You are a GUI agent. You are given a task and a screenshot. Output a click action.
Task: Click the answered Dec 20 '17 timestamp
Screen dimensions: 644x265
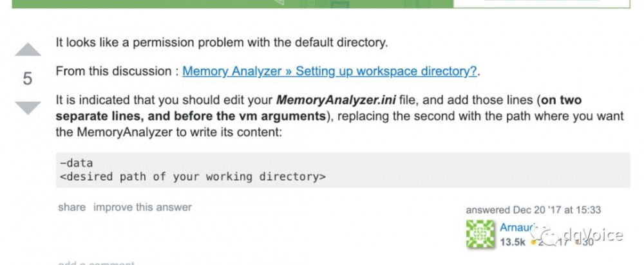tap(533, 210)
